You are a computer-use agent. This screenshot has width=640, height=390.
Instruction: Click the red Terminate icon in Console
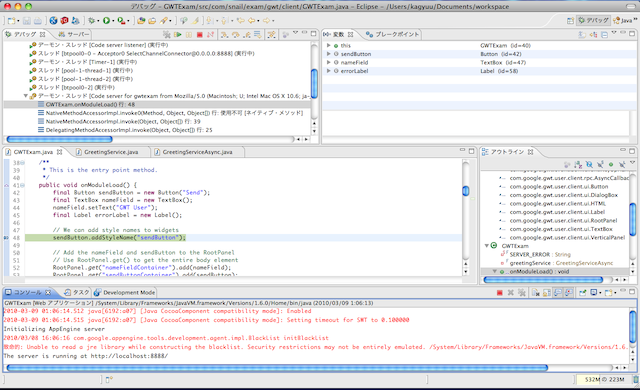click(x=500, y=292)
